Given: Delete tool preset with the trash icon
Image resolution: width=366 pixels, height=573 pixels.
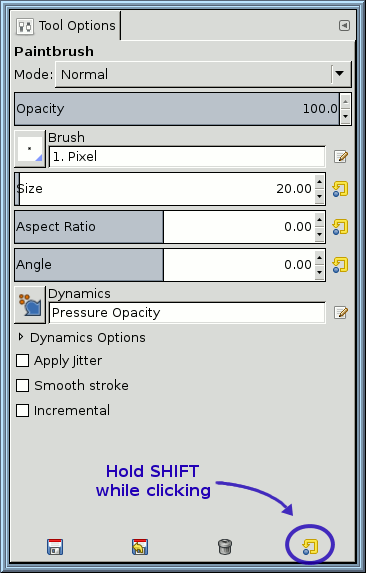Looking at the screenshot, I should coord(225,547).
